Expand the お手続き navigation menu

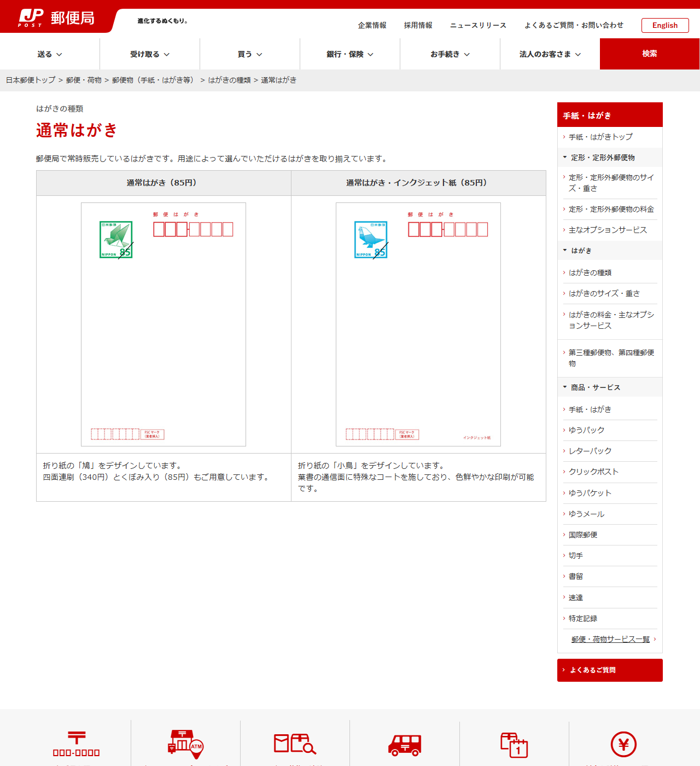450,54
